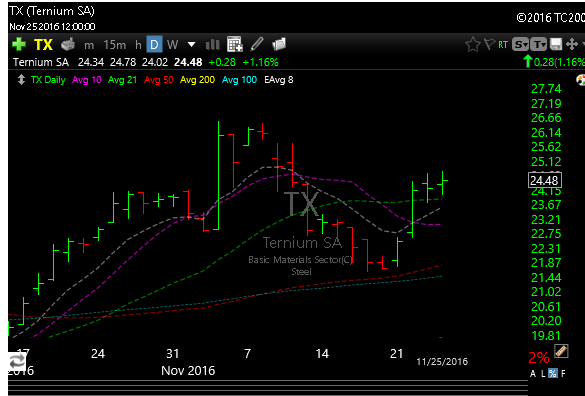Open the chart print/camera icon

pyautogui.click(x=68, y=44)
